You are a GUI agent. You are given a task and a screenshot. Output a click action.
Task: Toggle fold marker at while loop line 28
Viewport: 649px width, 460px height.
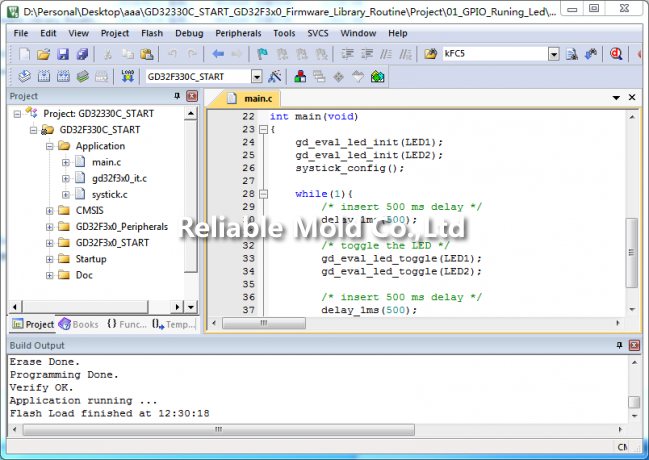click(x=263, y=194)
